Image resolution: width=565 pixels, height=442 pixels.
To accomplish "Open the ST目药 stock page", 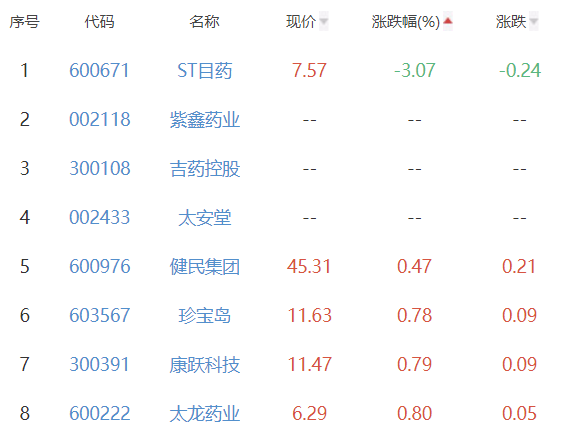I will point(204,70).
